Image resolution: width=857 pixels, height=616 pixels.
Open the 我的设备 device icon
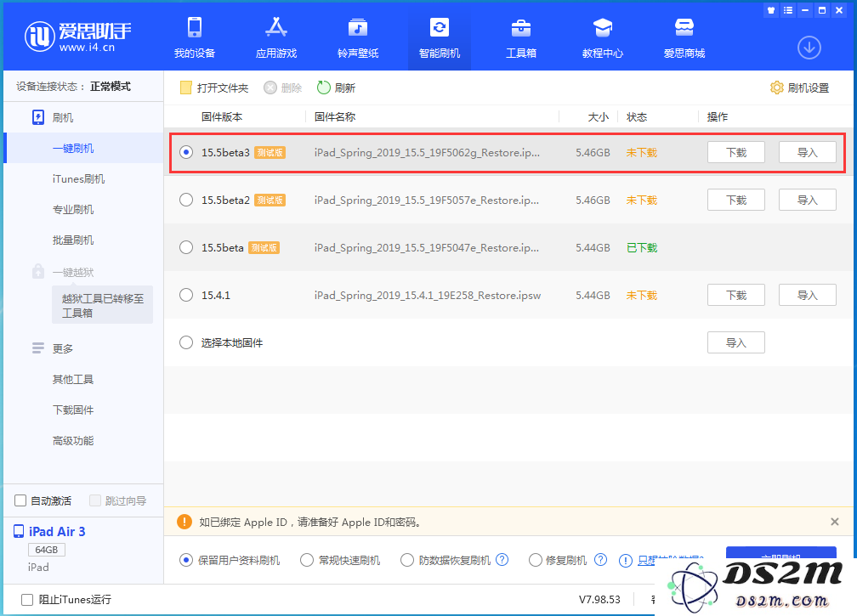[x=195, y=27]
